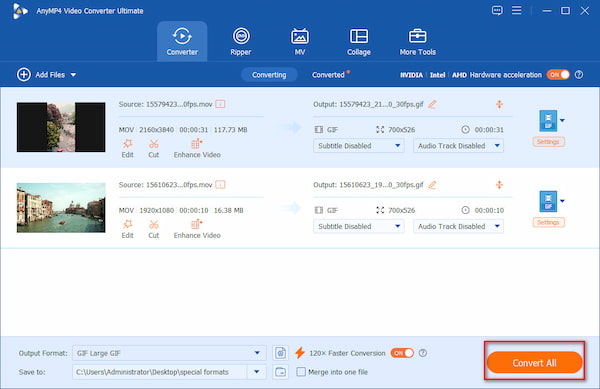Click the open output folder icon

coord(280,372)
